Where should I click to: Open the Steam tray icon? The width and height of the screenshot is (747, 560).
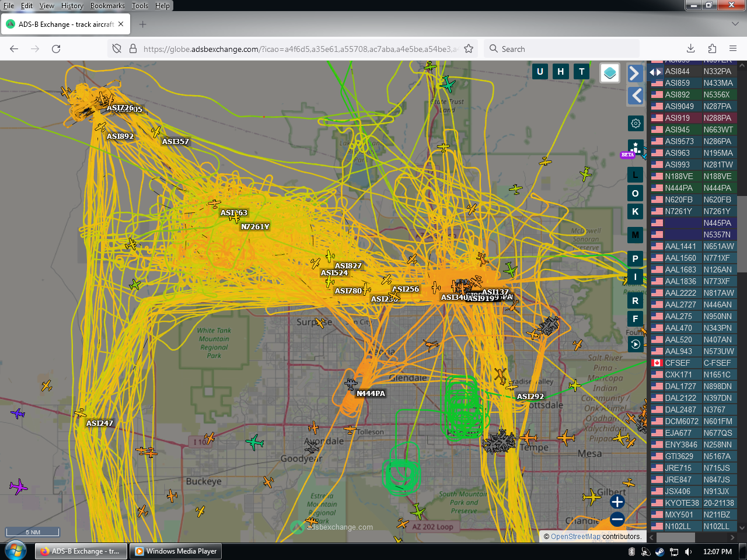coord(659,552)
